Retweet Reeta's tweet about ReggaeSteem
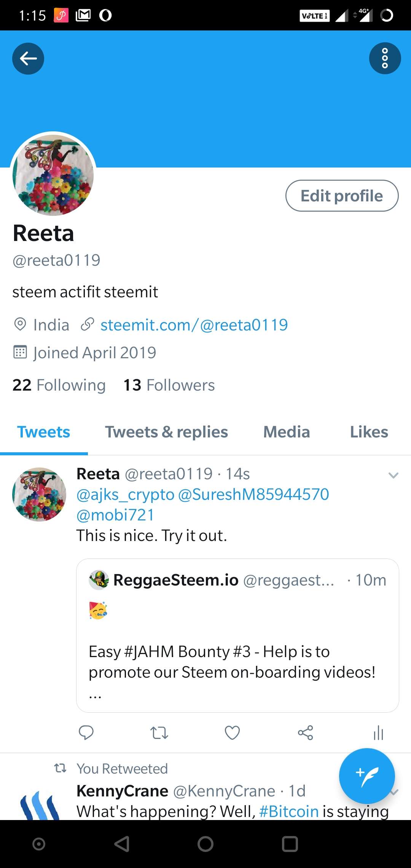This screenshot has height=868, width=411. tap(159, 732)
